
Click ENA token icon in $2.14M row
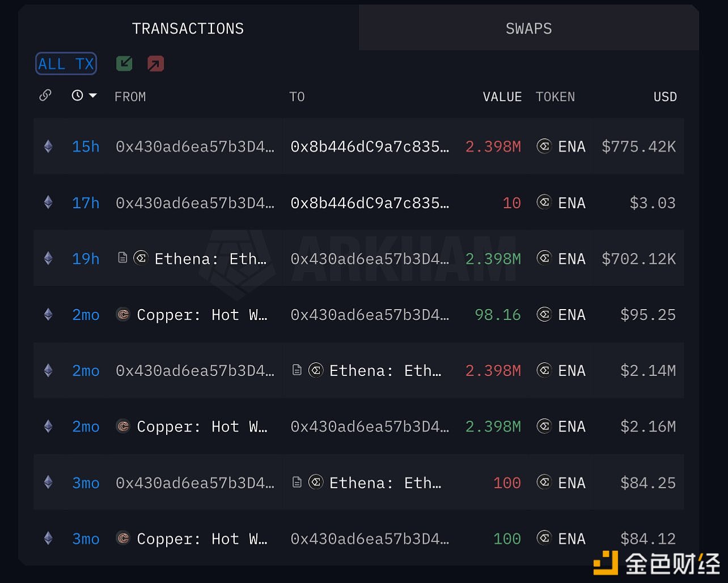click(x=544, y=370)
